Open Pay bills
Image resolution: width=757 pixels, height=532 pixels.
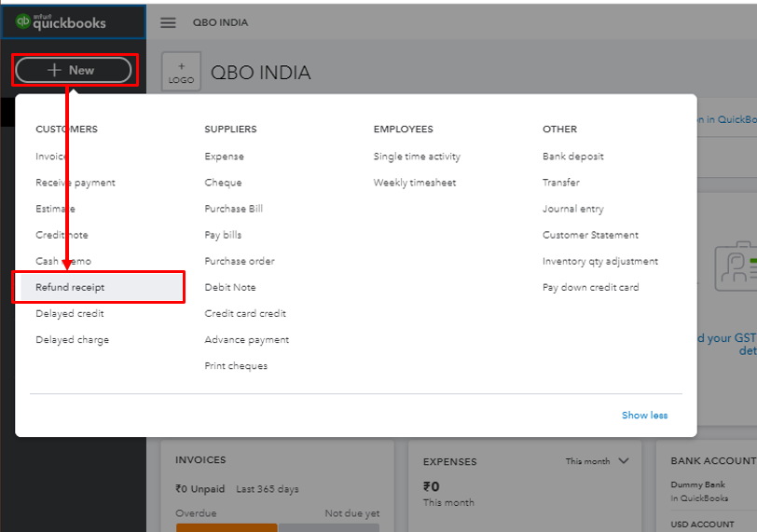(x=223, y=235)
